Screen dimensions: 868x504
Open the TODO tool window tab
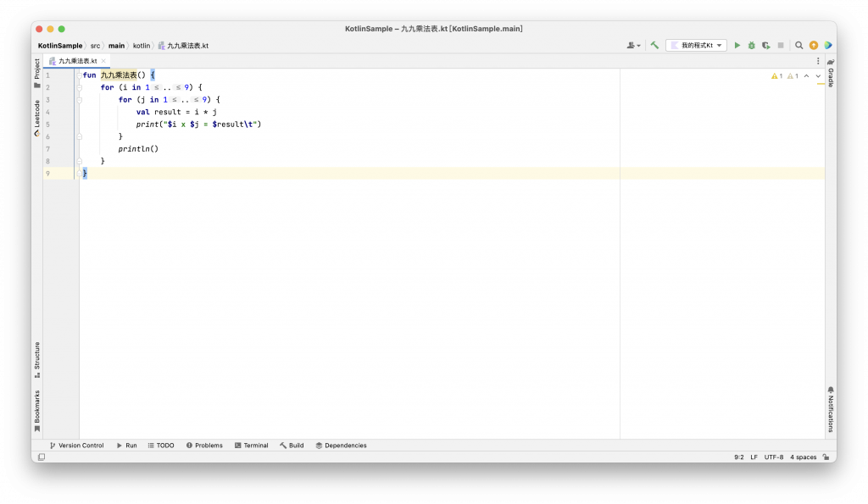(161, 446)
